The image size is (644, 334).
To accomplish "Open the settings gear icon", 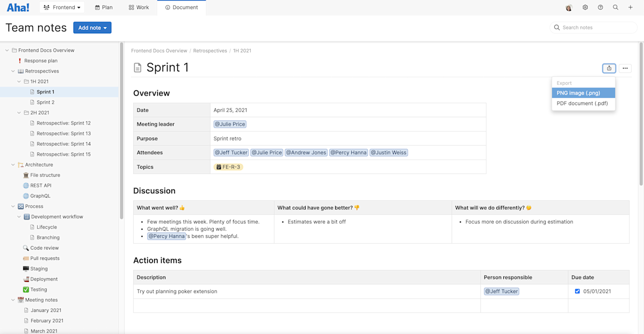I will click(585, 7).
